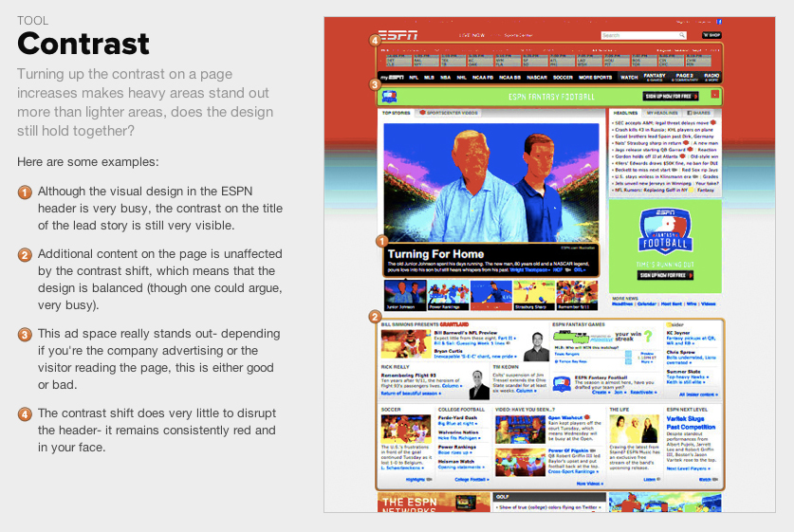This screenshot has width=794, height=532.
Task: Switch to the Headlines tab
Action: point(625,113)
